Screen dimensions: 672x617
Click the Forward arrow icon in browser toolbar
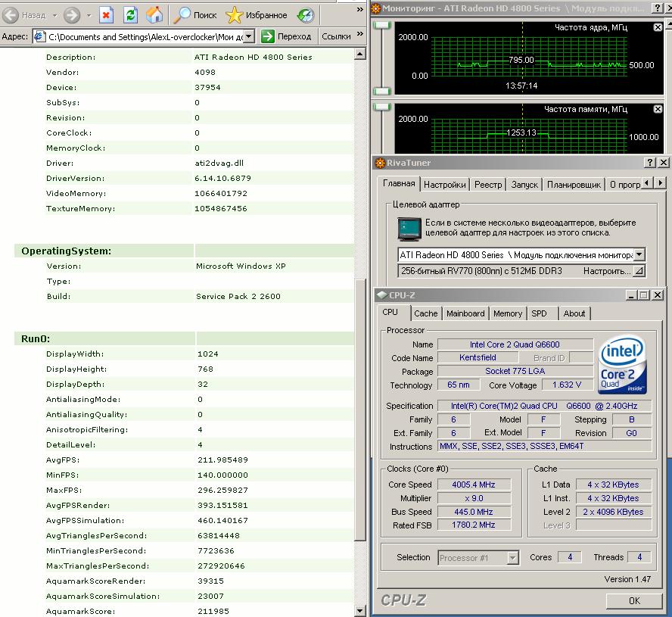pos(72,15)
